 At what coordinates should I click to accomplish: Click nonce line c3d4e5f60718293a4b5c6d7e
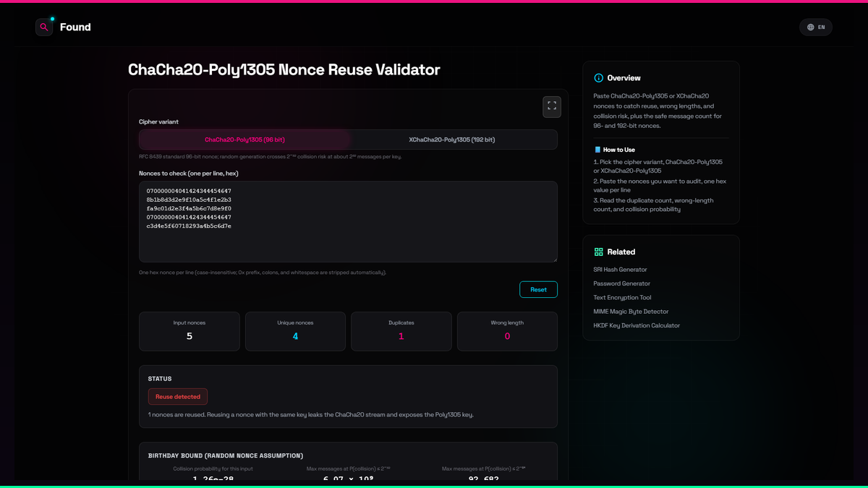coord(189,226)
